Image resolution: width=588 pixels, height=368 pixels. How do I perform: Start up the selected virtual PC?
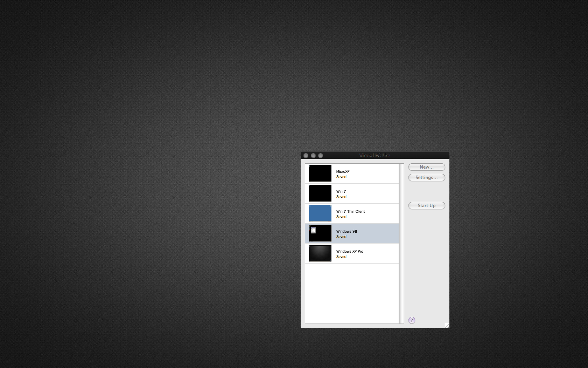pyautogui.click(x=427, y=206)
